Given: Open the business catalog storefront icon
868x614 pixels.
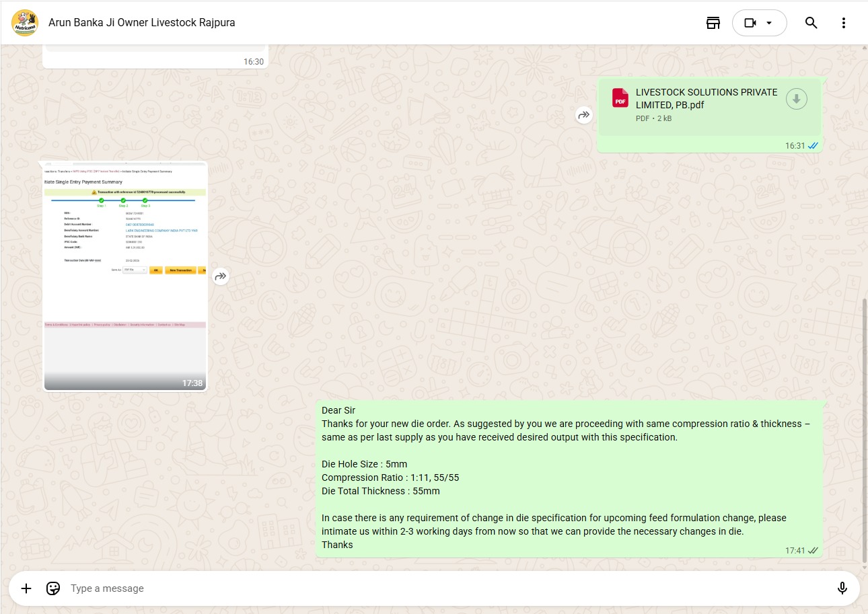Looking at the screenshot, I should 713,23.
